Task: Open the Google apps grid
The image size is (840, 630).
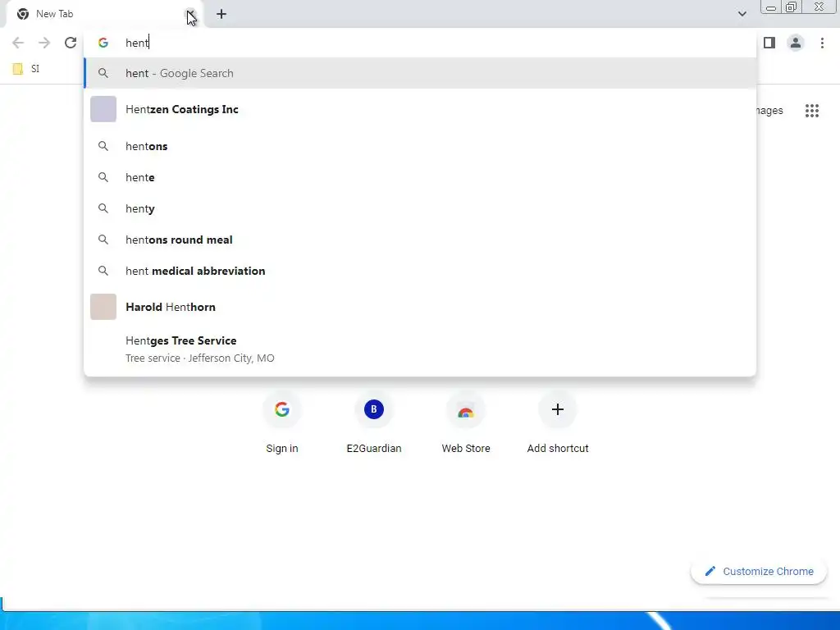Action: pyautogui.click(x=812, y=111)
